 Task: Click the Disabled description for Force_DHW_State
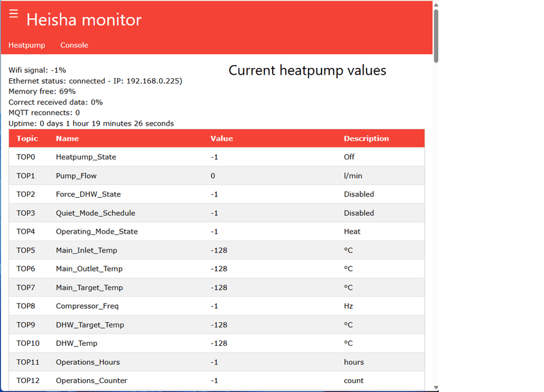(x=359, y=194)
